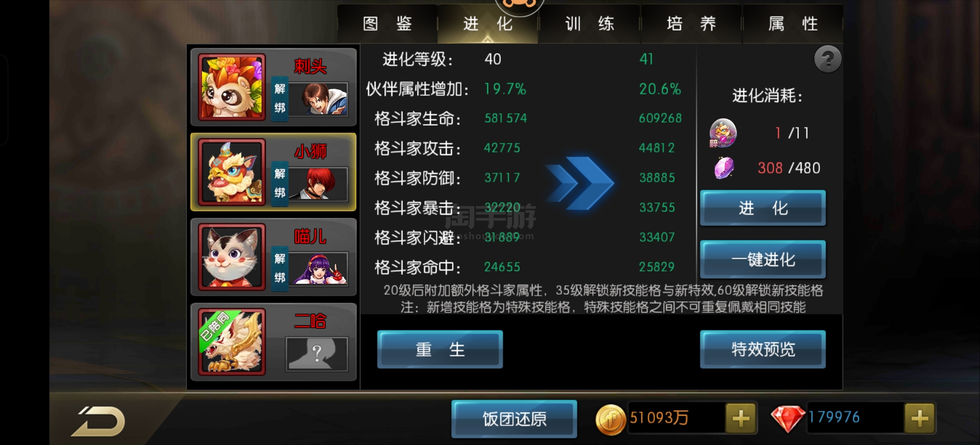The width and height of the screenshot is (980, 445).
Task: Select the 刺头 hedgehog pet portrait
Action: (232, 87)
